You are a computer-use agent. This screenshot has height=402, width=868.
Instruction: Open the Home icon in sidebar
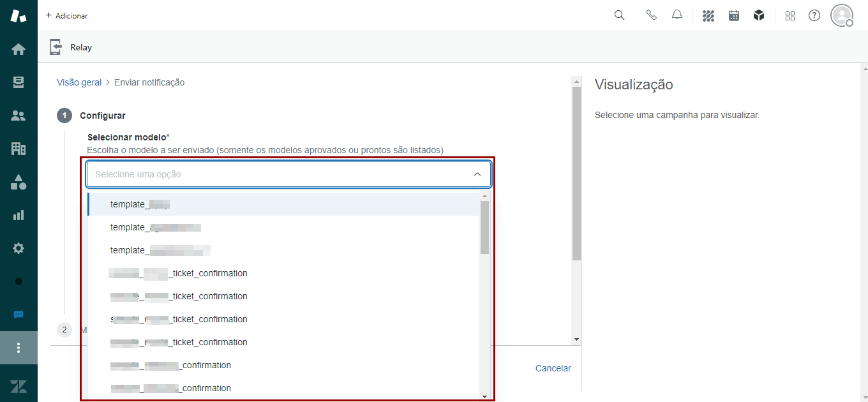19,49
